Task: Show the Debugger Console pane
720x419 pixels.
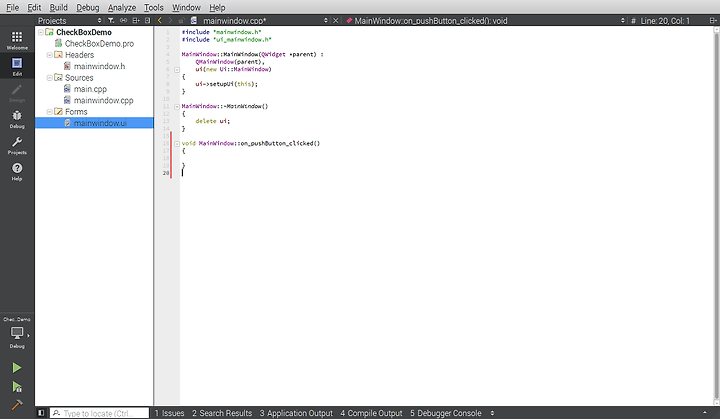Action: [445, 413]
